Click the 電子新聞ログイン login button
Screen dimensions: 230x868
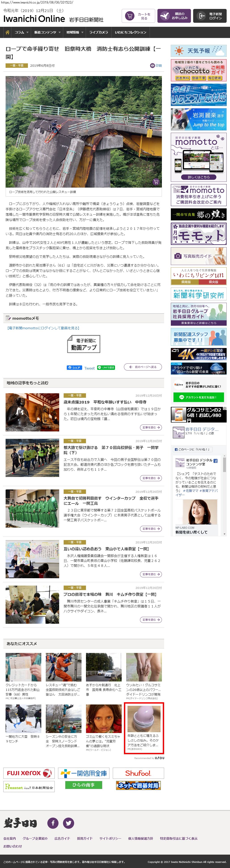[x=210, y=16]
